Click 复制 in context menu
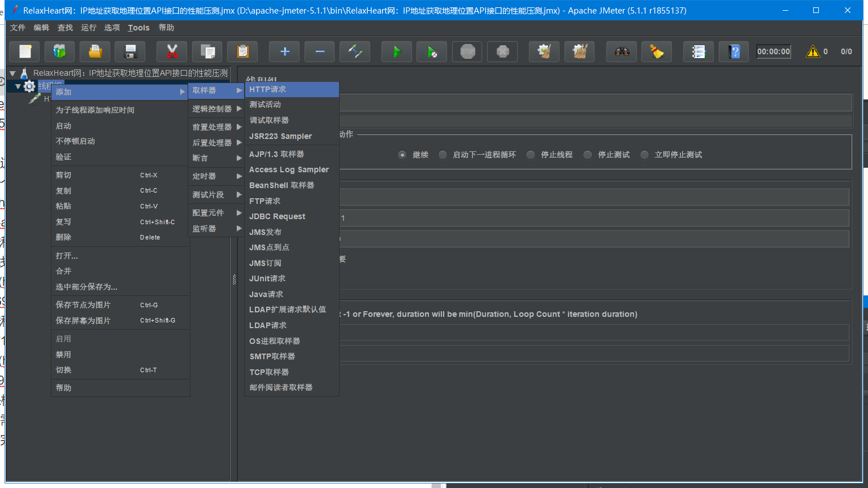The width and height of the screenshot is (868, 488). (120, 191)
